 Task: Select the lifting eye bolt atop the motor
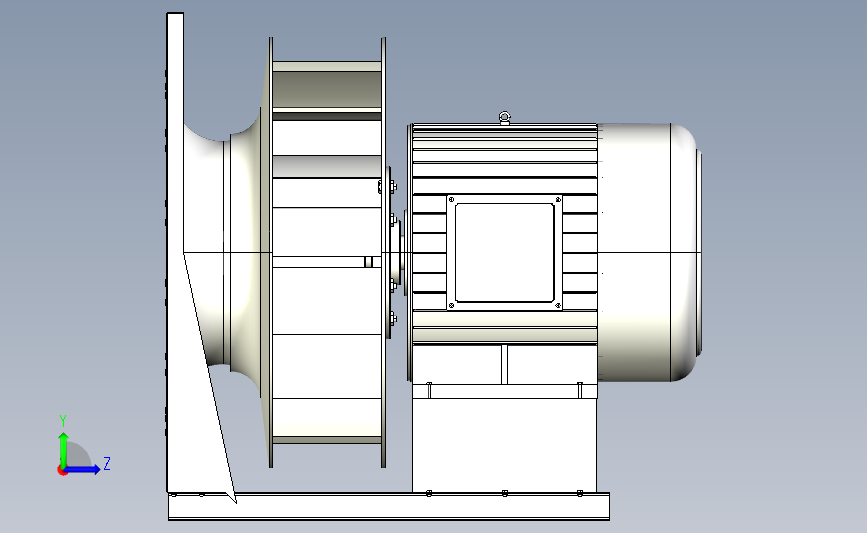pyautogui.click(x=504, y=118)
